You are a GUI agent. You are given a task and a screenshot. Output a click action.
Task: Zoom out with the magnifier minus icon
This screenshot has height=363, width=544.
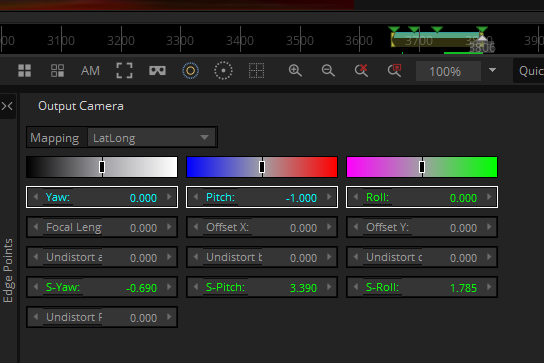(x=328, y=71)
